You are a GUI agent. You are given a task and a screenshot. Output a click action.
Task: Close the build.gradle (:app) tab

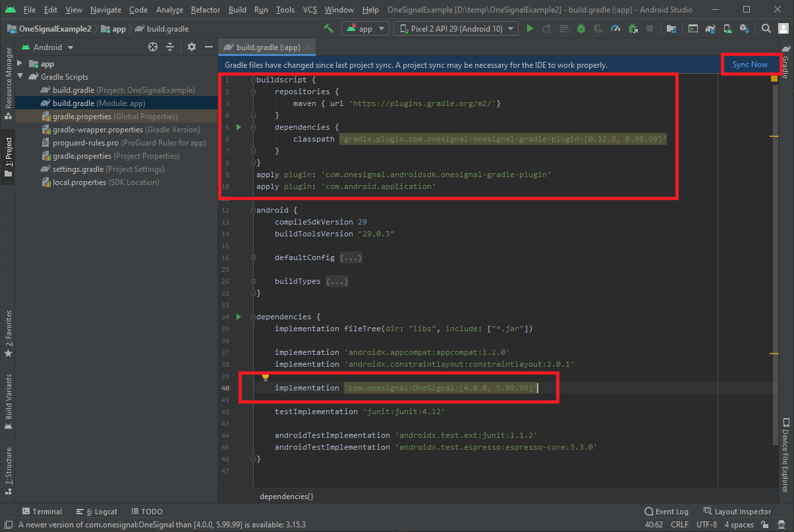point(308,47)
